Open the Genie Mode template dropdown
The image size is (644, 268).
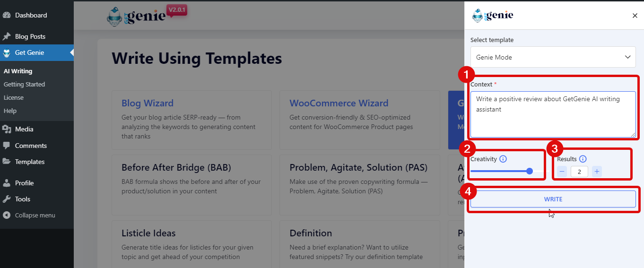click(553, 57)
